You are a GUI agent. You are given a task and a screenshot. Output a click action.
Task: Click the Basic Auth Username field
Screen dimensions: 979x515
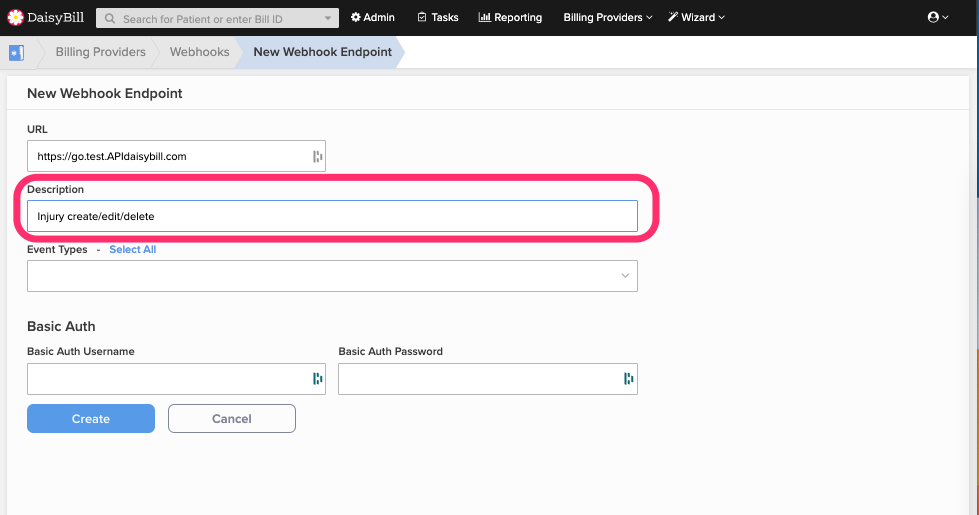point(176,379)
